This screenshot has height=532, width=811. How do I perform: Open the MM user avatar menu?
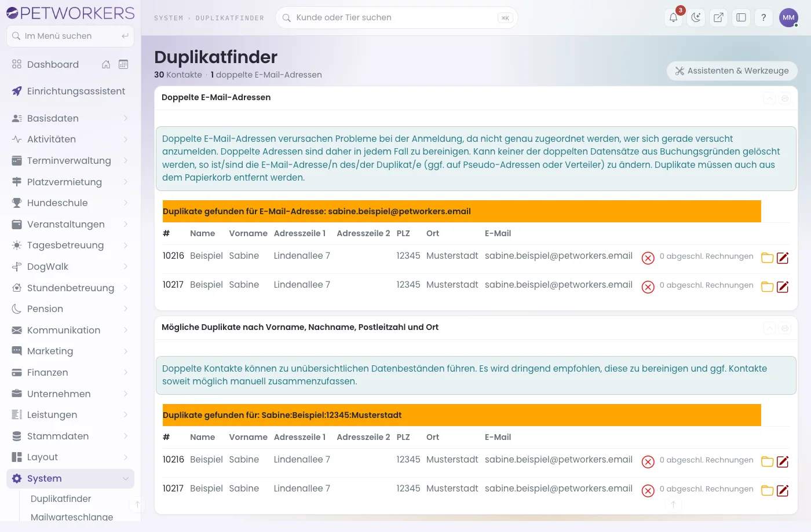pyautogui.click(x=788, y=17)
